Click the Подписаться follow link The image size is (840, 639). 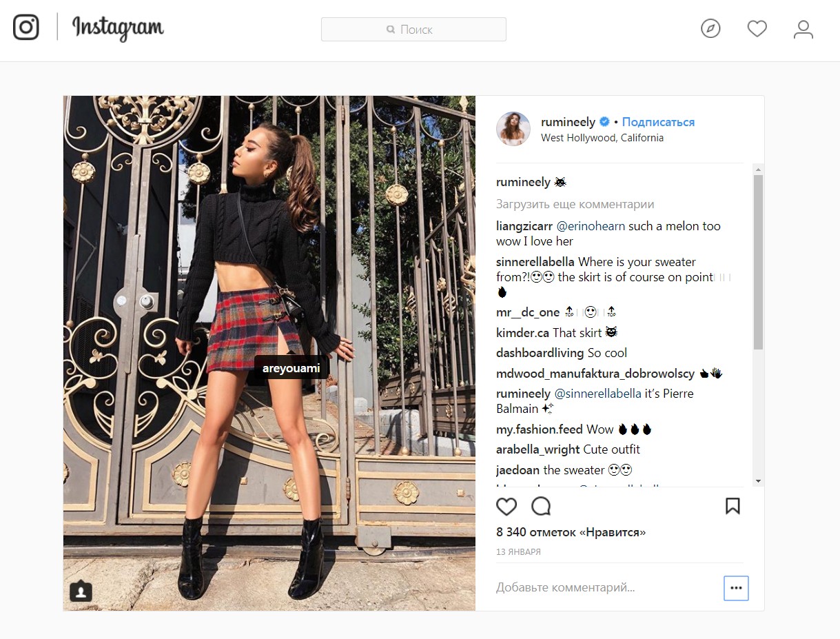coord(658,122)
